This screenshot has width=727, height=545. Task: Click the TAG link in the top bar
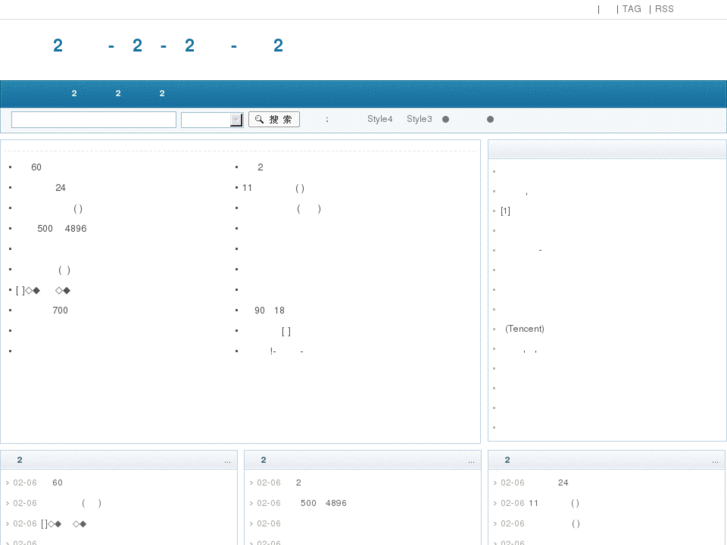(631, 9)
